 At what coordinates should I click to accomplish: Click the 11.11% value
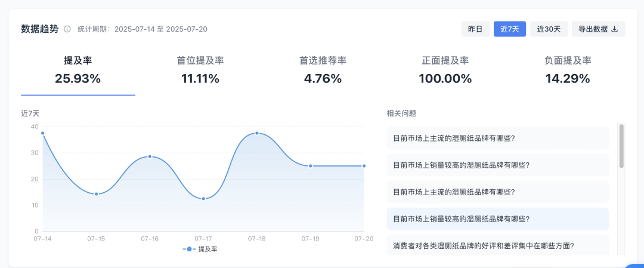tap(200, 78)
